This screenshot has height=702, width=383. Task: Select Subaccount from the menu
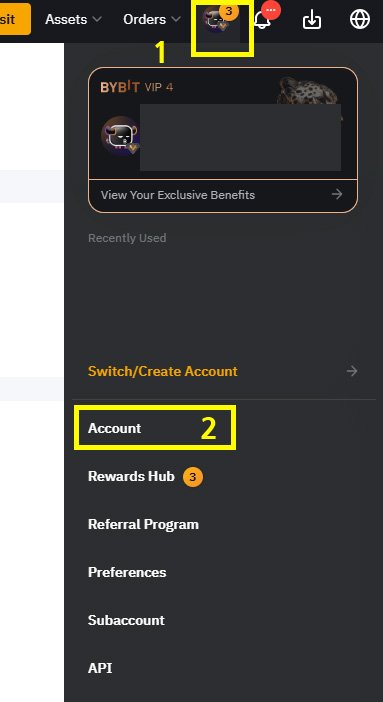click(x=126, y=620)
